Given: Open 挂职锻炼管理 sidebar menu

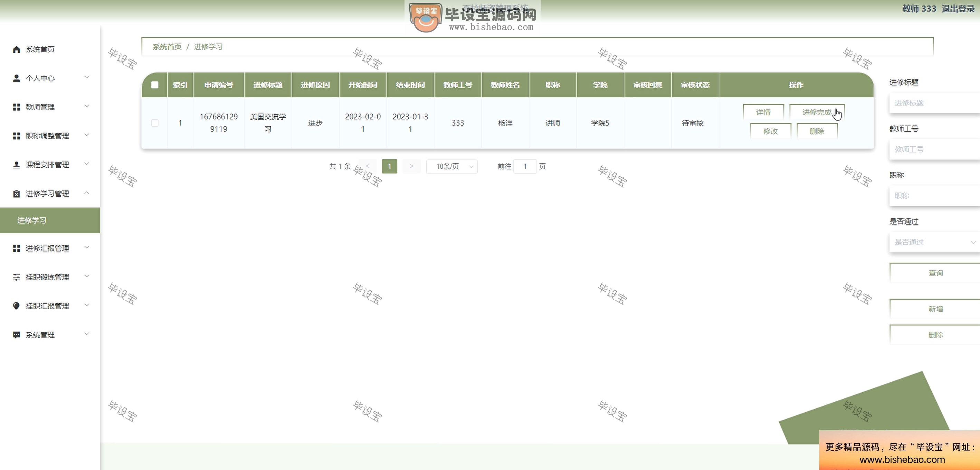Looking at the screenshot, I should pos(50,277).
